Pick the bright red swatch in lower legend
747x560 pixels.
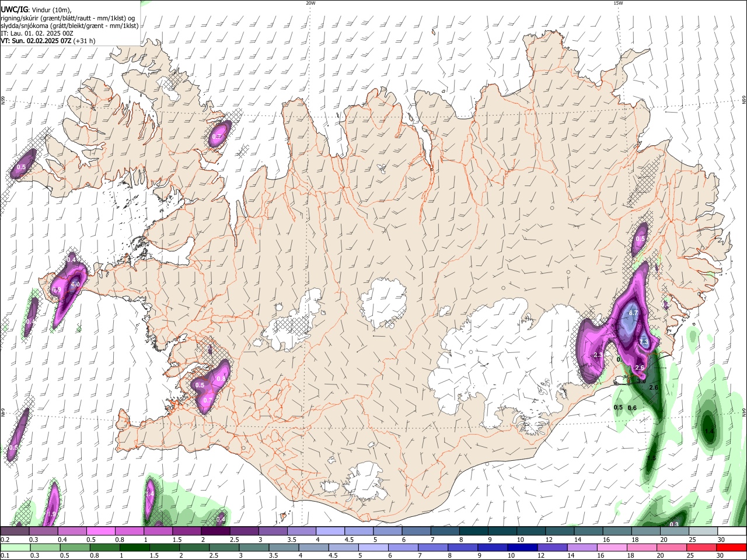click(731, 547)
